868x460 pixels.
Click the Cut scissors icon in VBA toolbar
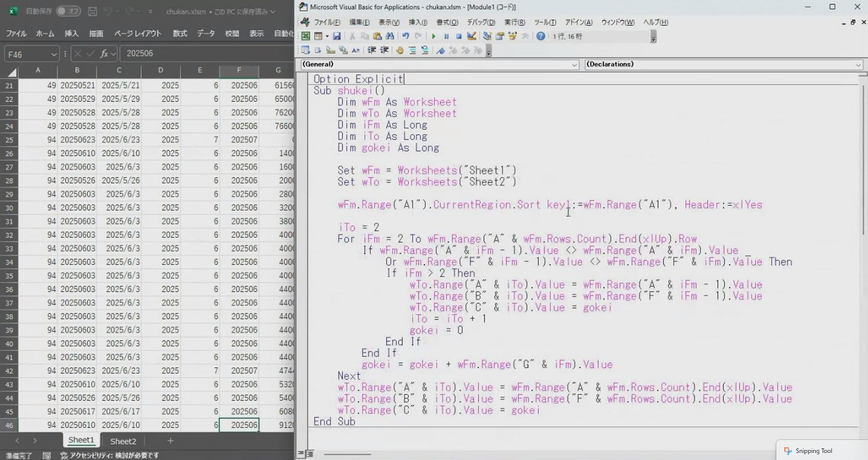353,36
